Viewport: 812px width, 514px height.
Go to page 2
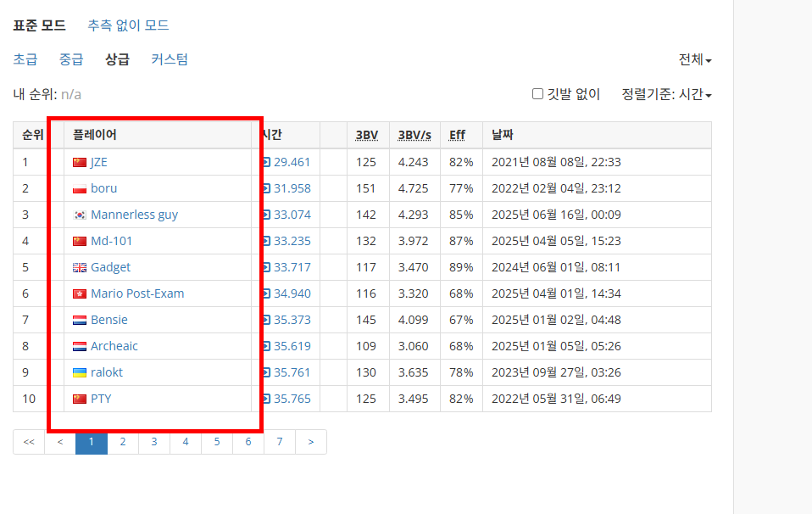click(123, 442)
